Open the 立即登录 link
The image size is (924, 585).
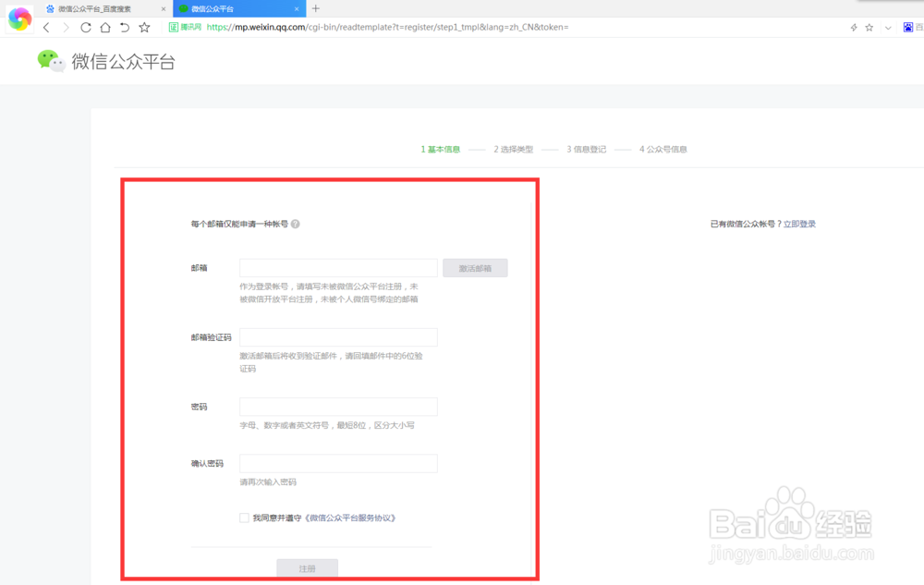pyautogui.click(x=799, y=224)
